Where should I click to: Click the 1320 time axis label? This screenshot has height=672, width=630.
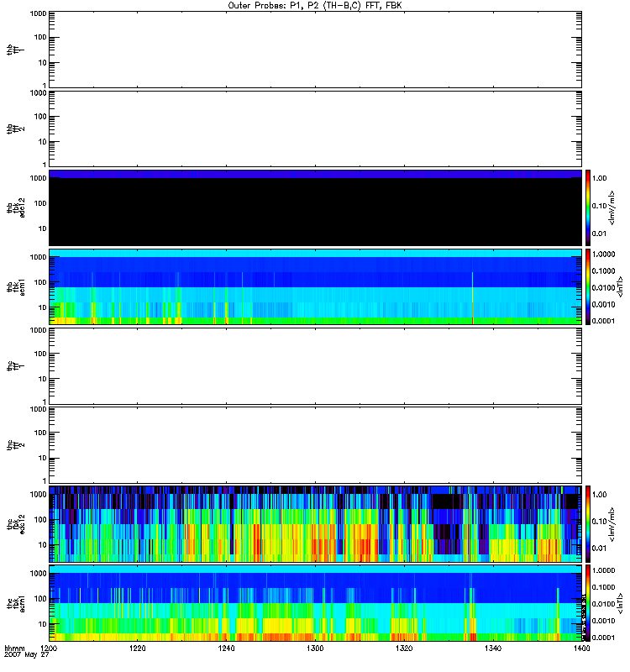coord(402,649)
